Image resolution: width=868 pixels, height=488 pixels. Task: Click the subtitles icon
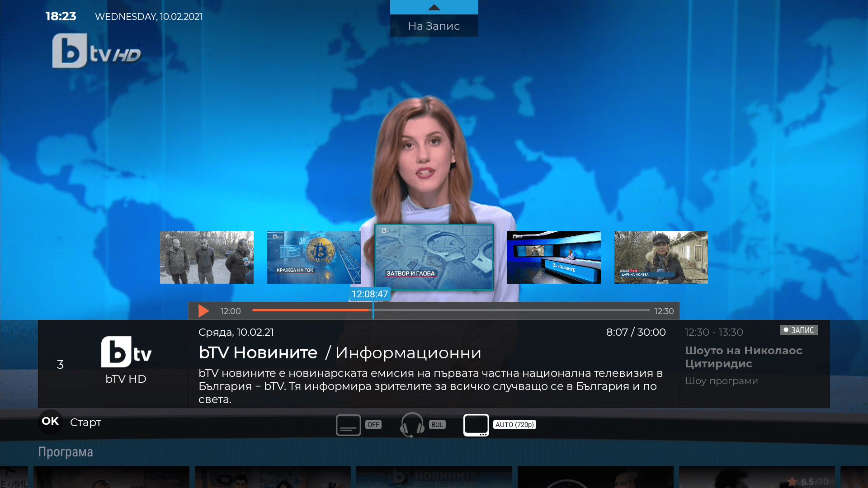[348, 425]
